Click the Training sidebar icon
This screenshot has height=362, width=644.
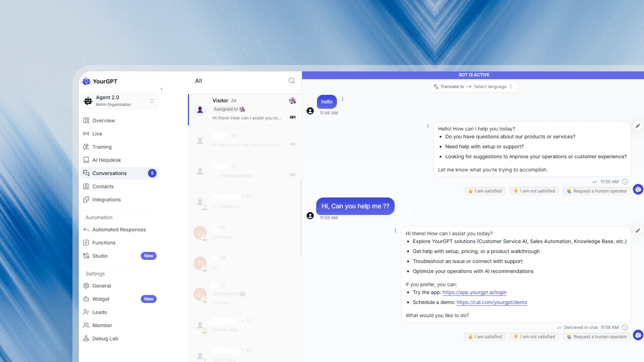pos(86,147)
